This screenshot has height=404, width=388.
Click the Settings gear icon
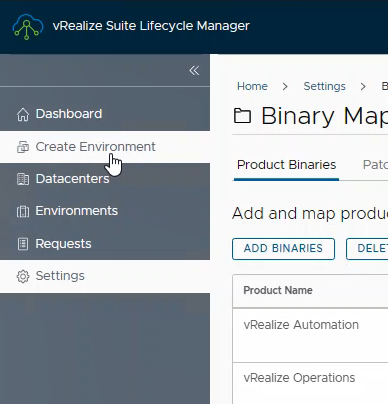tap(23, 276)
